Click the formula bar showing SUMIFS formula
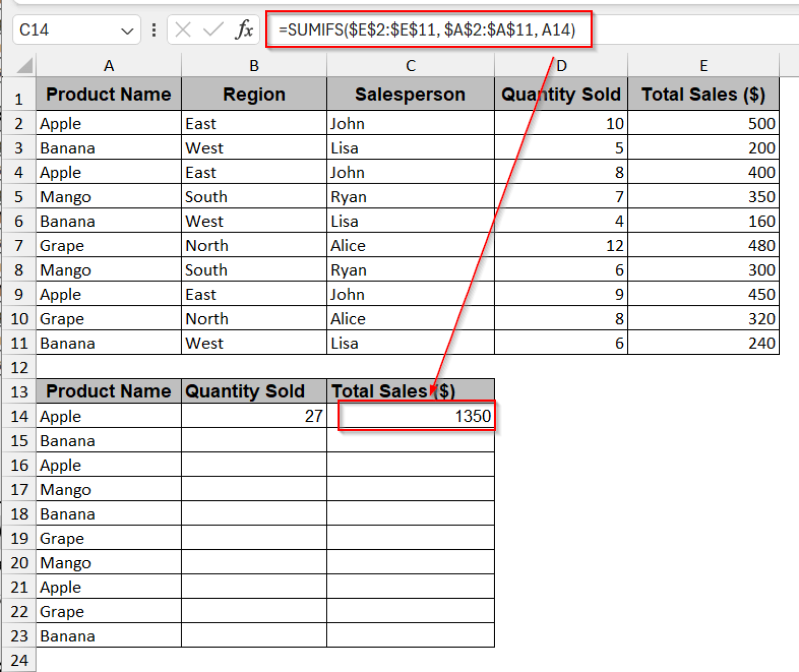Viewport: 799px width, 672px height. pyautogui.click(x=427, y=30)
